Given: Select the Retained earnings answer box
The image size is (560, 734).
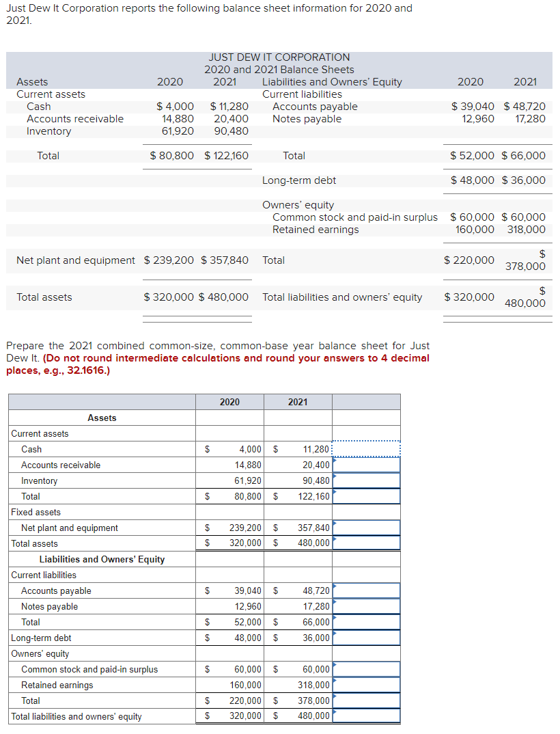Looking at the screenshot, I should pyautogui.click(x=367, y=685).
